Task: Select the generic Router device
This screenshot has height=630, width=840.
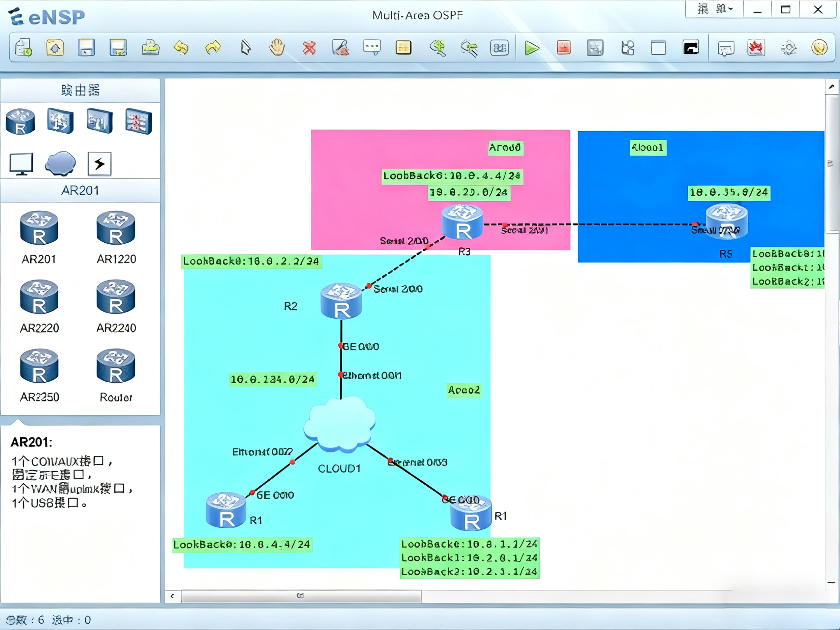Action: (115, 366)
